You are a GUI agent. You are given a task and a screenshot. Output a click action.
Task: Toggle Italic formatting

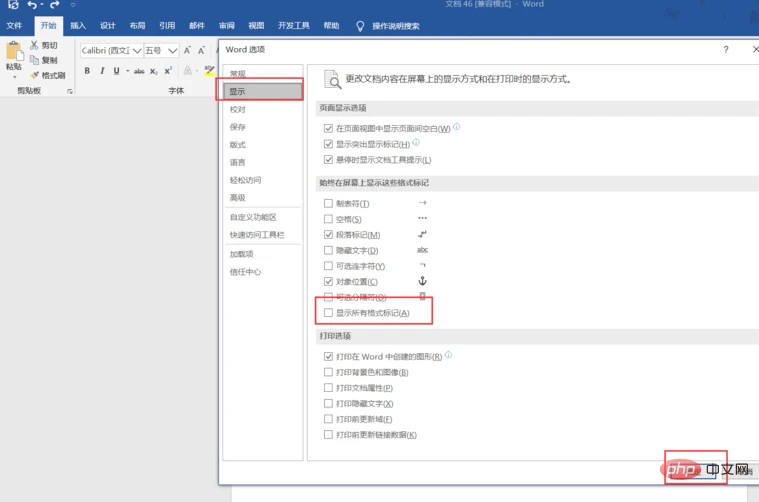click(x=102, y=71)
